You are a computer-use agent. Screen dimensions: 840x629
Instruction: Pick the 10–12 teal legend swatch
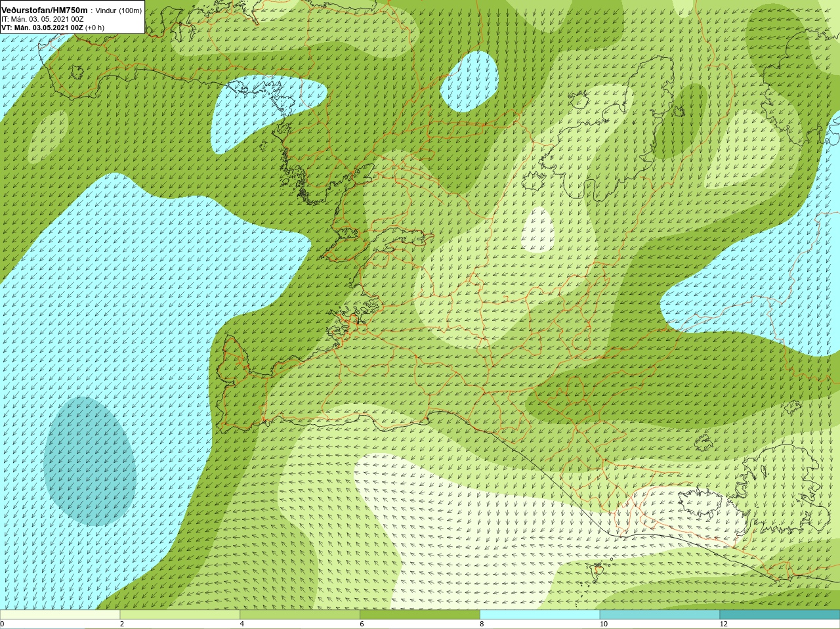660,615
